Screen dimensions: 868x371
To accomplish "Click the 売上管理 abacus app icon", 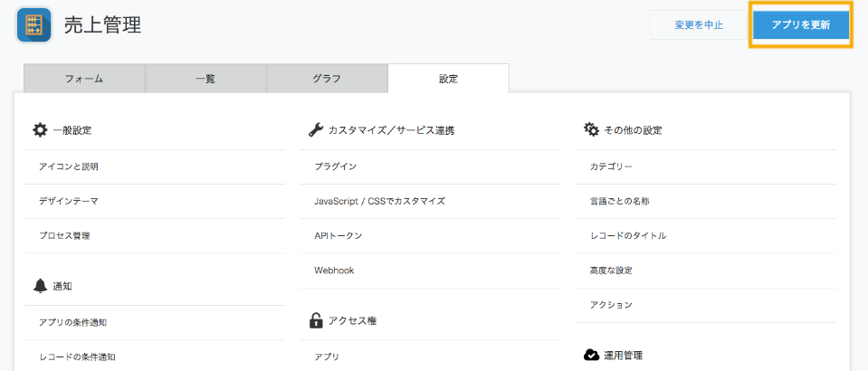I will [x=33, y=24].
